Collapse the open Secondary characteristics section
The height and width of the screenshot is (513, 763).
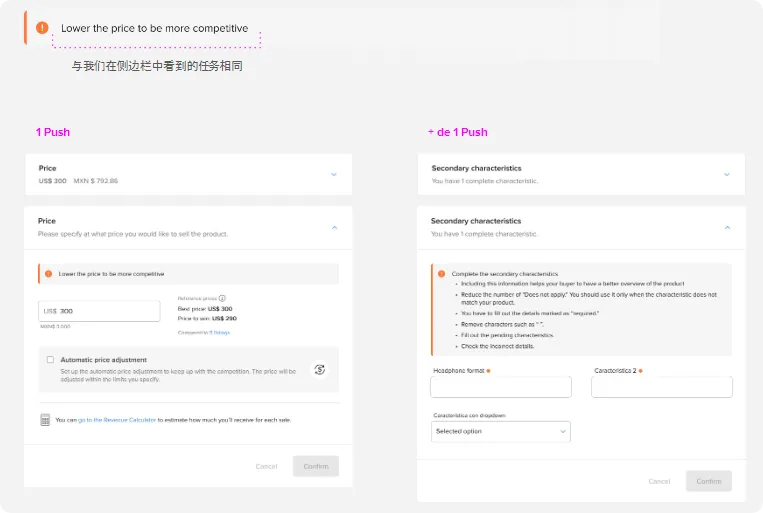(727, 227)
